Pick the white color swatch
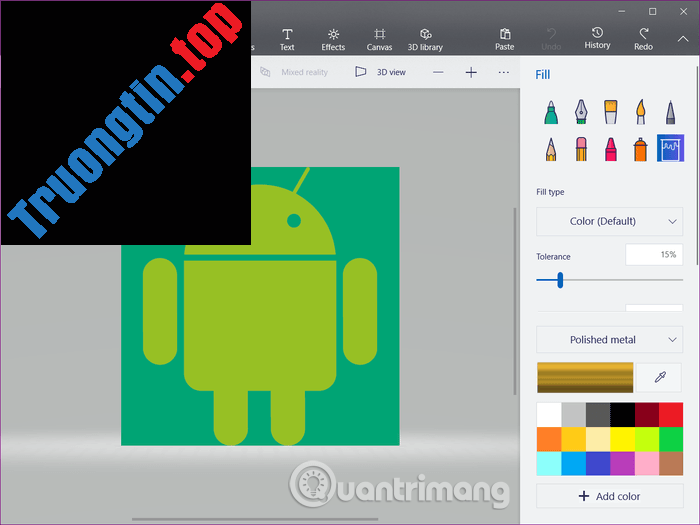 (549, 415)
